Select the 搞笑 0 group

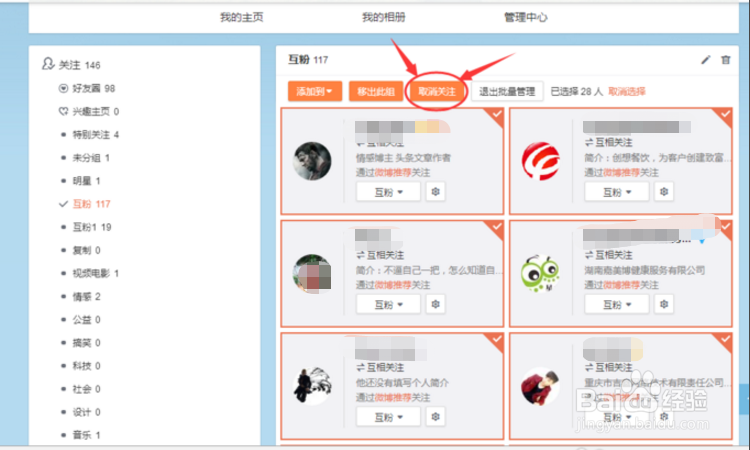point(86,343)
